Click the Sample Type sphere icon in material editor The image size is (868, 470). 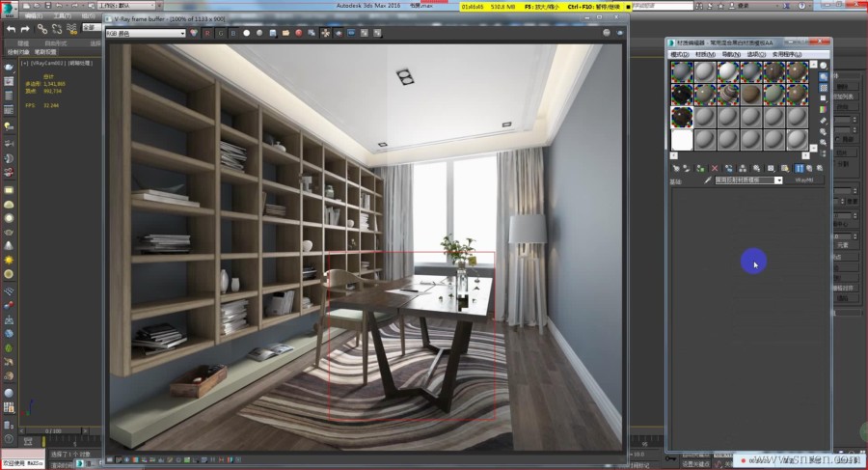tap(824, 66)
